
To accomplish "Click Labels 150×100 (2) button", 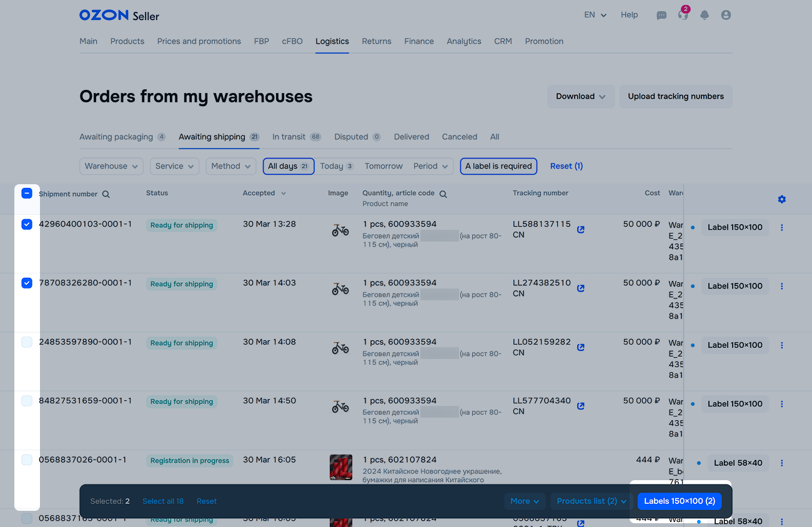I will (679, 501).
